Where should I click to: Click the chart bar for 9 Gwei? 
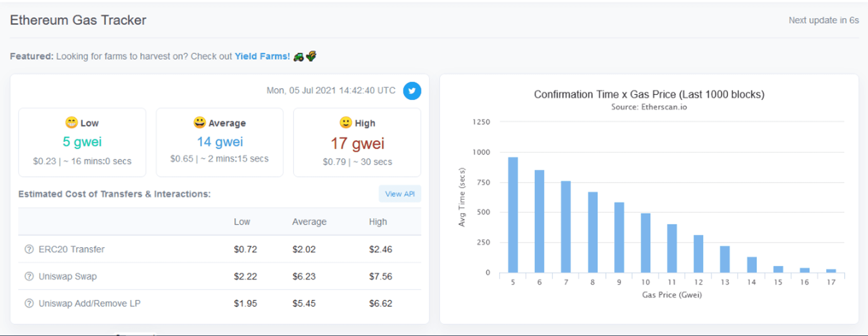click(619, 237)
